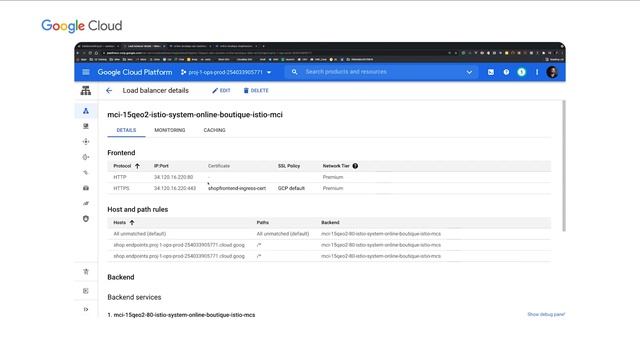Open the 1. mci-15qeo2-80 backend service heading

[181, 315]
